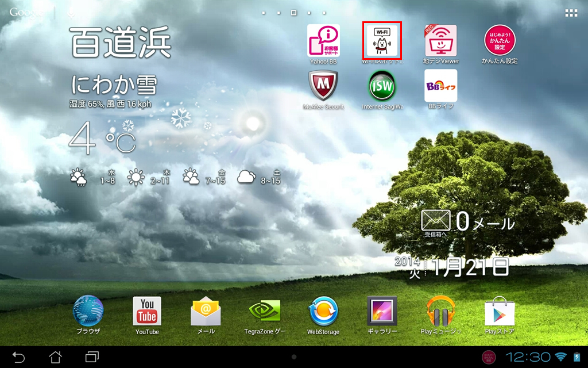Open the BBライフ app
This screenshot has height=368, width=588.
(x=441, y=89)
